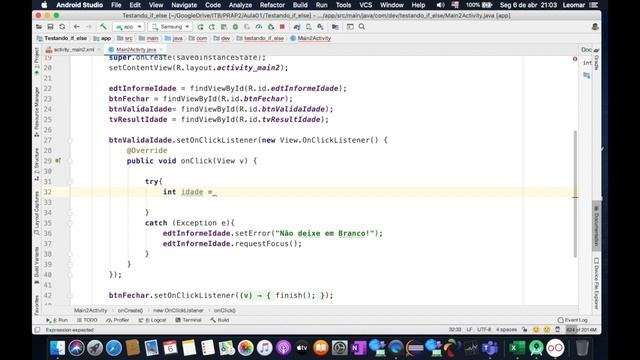Click the memory usage indicator
Screen dimensions: 640x360
581,329
